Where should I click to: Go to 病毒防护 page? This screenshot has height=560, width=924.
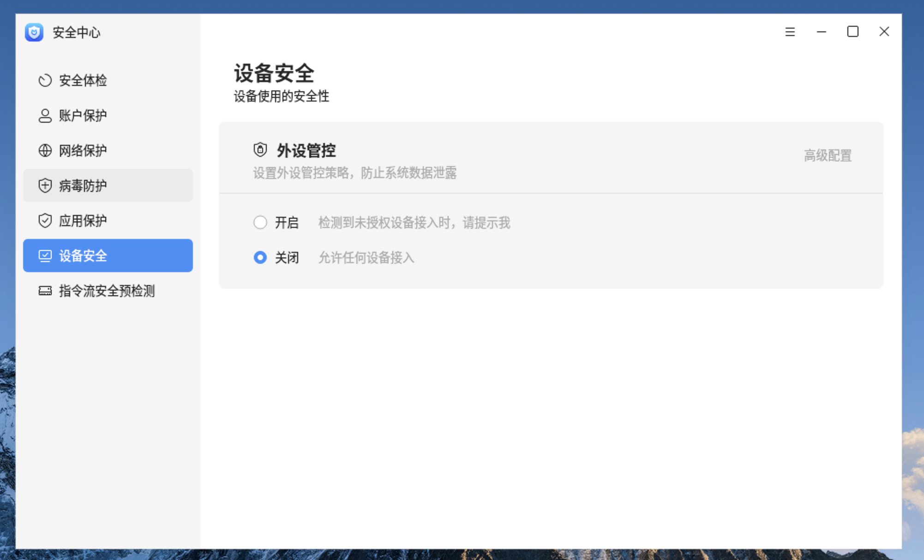pos(83,185)
